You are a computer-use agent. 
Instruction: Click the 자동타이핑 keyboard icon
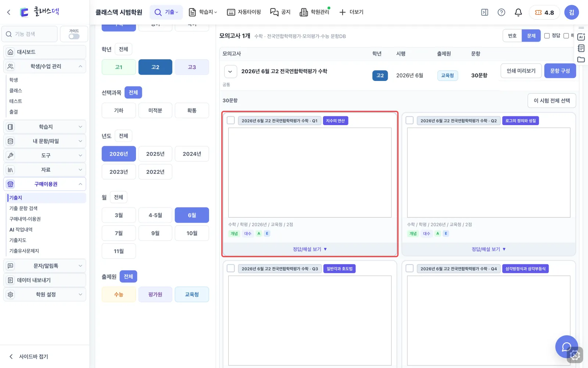click(231, 12)
